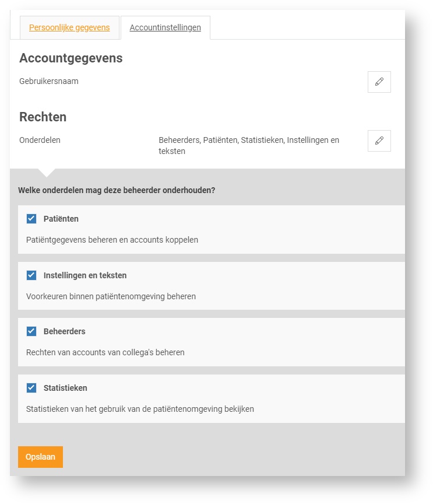Click the bold Statistieken option label

[x=65, y=388]
